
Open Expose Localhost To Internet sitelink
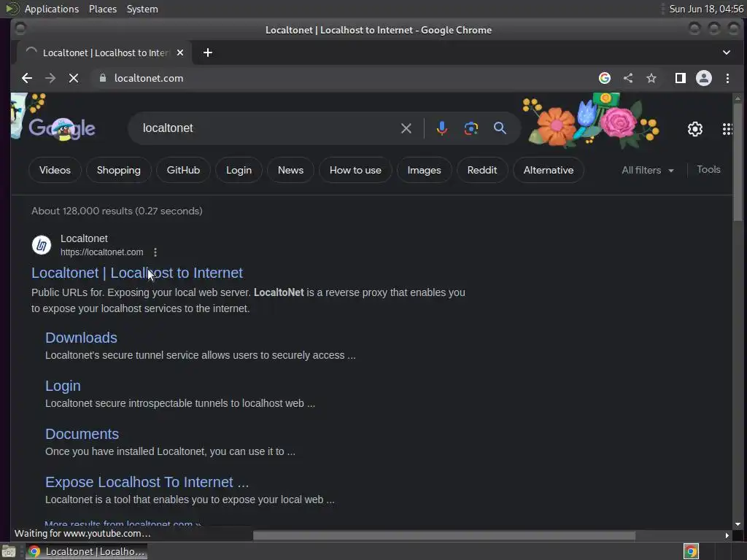pyautogui.click(x=147, y=482)
